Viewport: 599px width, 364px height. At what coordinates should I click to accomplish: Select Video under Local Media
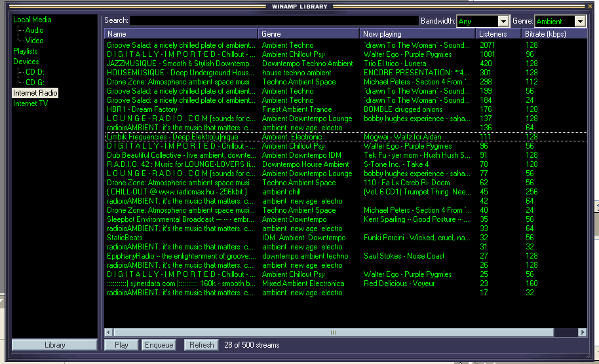34,41
